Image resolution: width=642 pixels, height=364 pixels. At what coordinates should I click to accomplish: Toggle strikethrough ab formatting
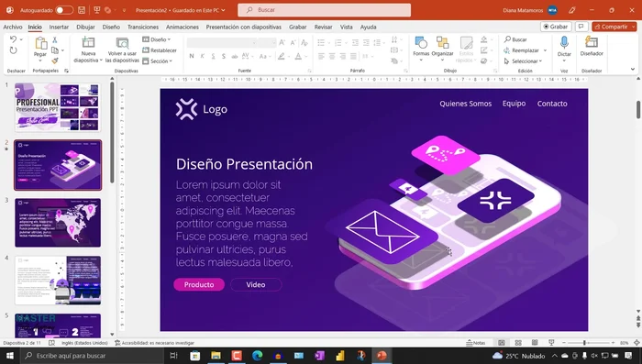(x=235, y=56)
